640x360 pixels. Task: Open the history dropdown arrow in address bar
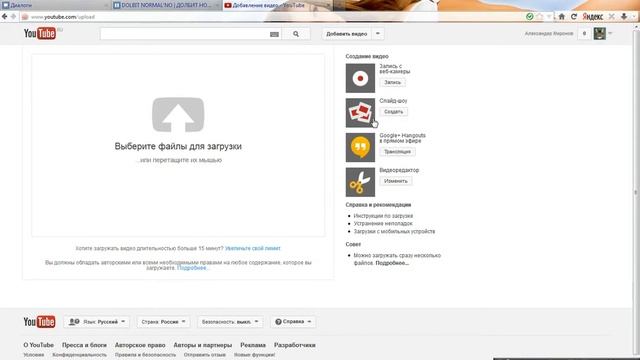pyautogui.click(x=549, y=16)
